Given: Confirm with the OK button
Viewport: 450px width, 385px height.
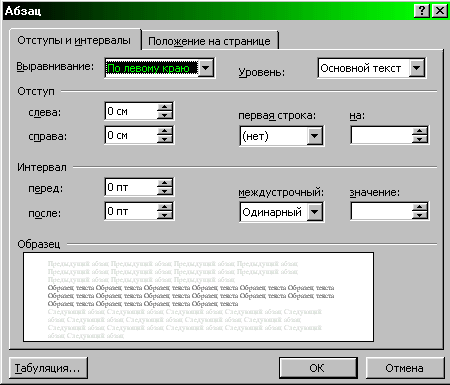Looking at the screenshot, I should [x=318, y=368].
